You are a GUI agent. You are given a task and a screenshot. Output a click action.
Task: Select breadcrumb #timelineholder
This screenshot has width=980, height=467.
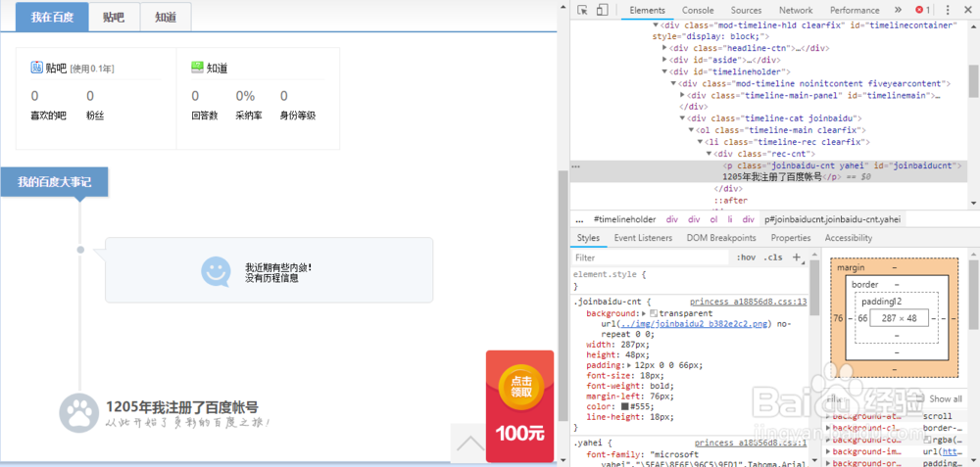point(624,219)
